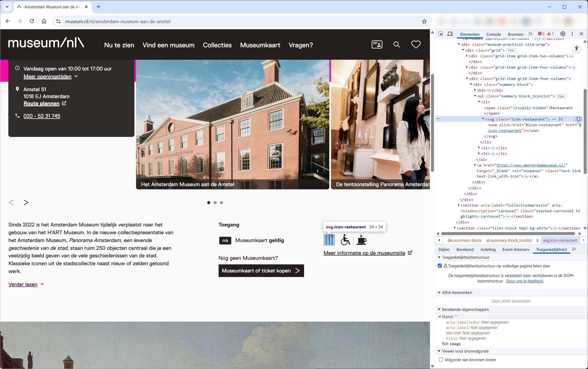Screen dimensions: 588x369
Task: Open Vragen? menu item
Action: click(301, 45)
